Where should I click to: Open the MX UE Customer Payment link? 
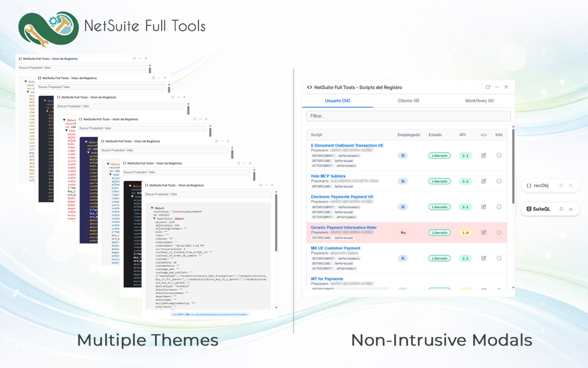(335, 248)
